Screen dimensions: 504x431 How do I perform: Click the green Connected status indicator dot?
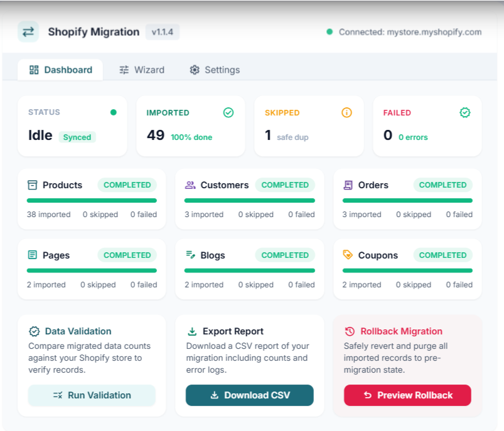click(330, 32)
